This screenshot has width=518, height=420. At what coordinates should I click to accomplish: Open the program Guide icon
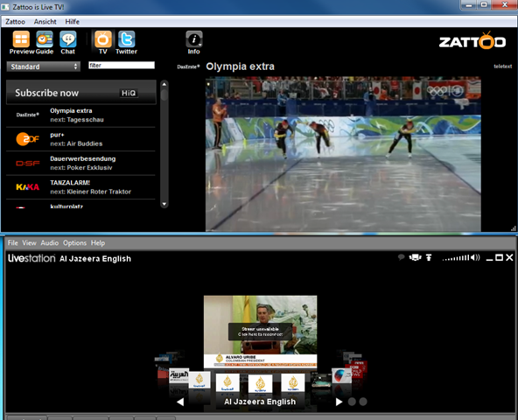click(45, 39)
